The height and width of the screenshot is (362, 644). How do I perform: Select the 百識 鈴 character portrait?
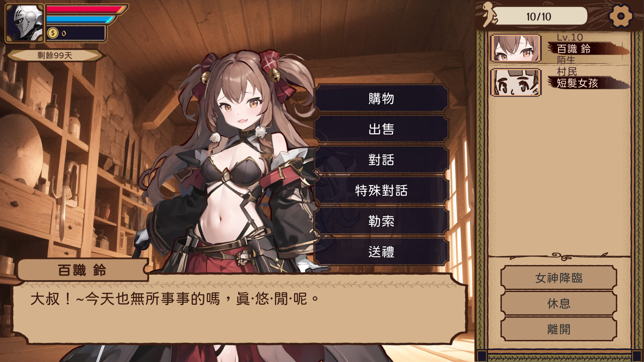516,48
